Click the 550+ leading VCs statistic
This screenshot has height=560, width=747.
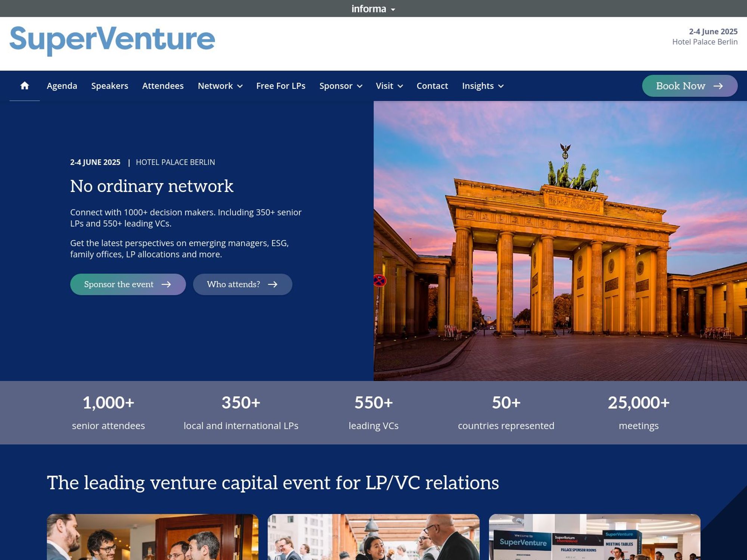[373, 413]
